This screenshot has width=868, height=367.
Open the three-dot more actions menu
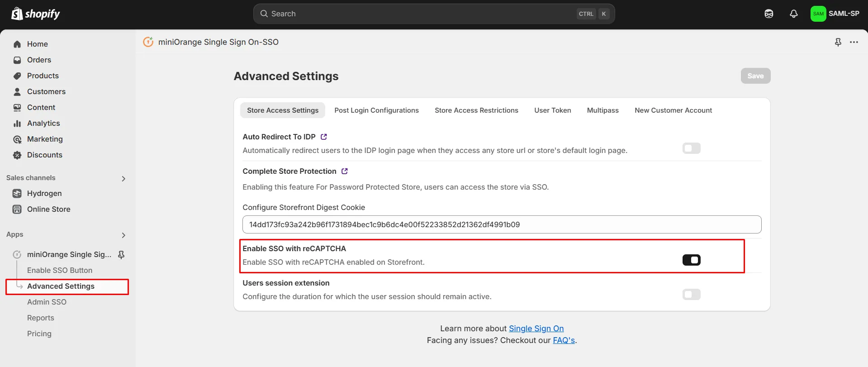tap(854, 42)
